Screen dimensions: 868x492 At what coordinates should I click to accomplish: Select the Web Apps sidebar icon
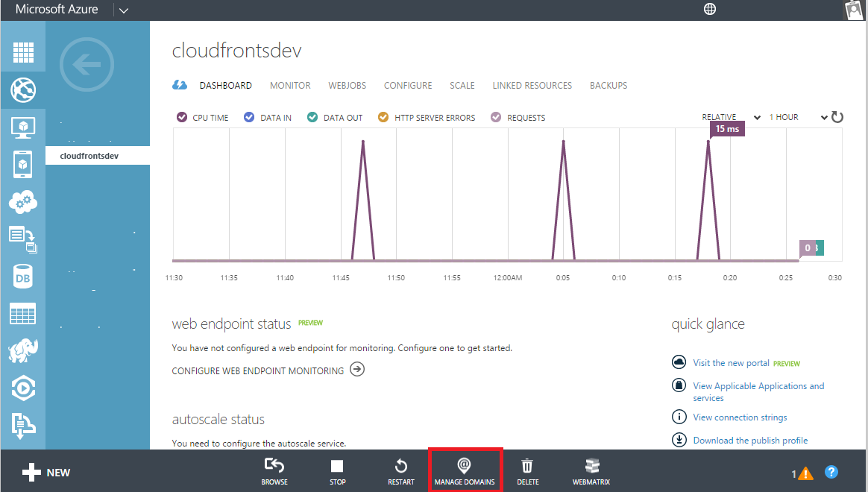pos(23,90)
